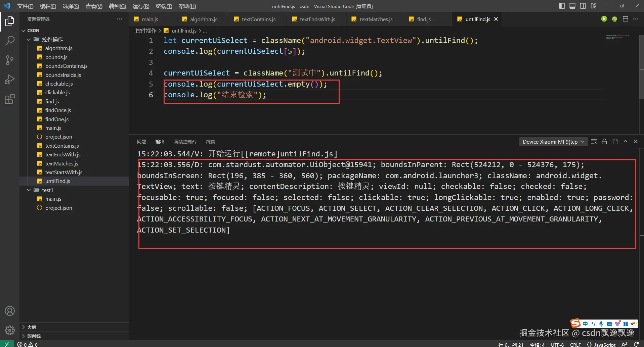Open the Accounts icon
This screenshot has width=644, height=347.
tap(10, 311)
